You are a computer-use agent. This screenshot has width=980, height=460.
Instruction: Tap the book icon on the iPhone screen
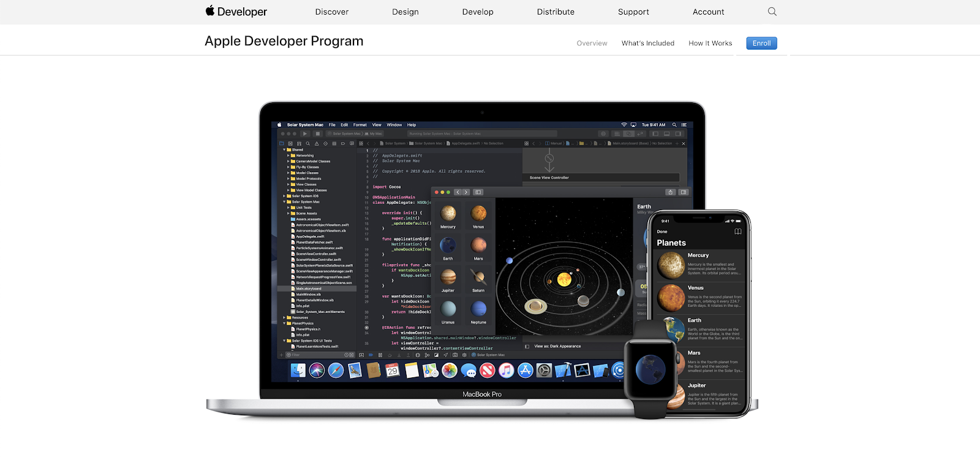click(x=738, y=232)
